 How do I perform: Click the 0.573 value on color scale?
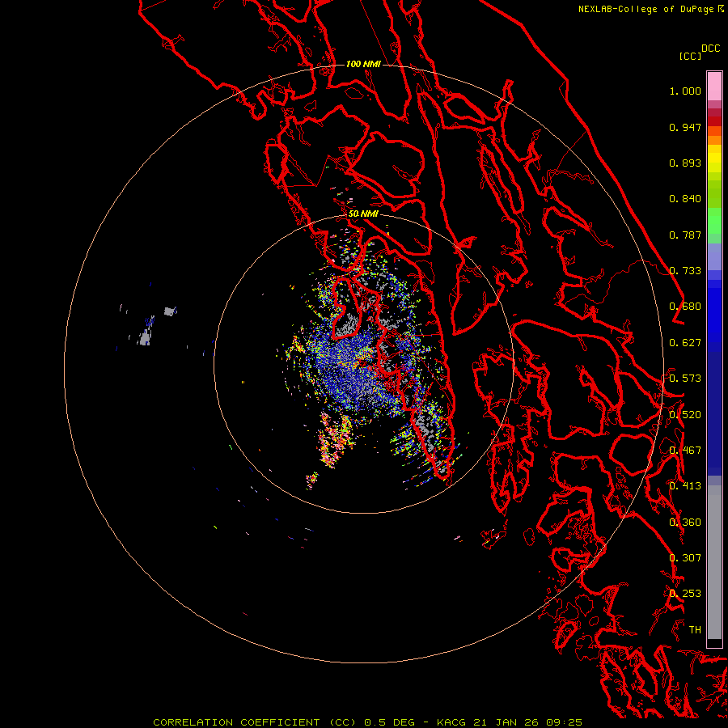[x=685, y=379]
